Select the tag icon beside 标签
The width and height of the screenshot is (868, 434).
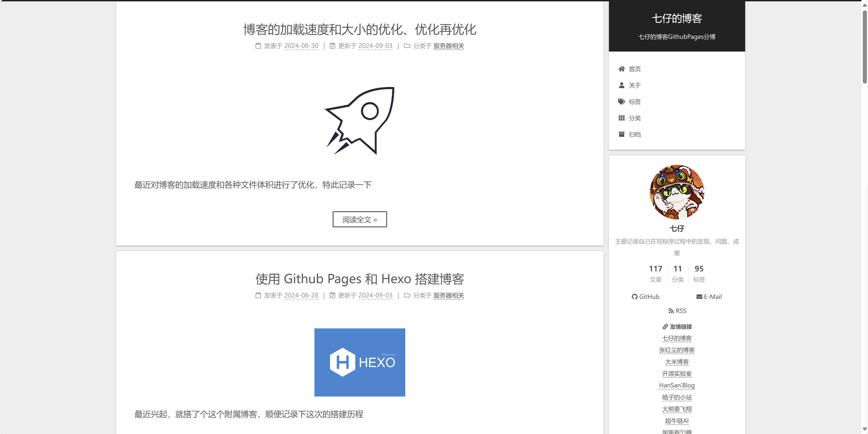point(622,102)
